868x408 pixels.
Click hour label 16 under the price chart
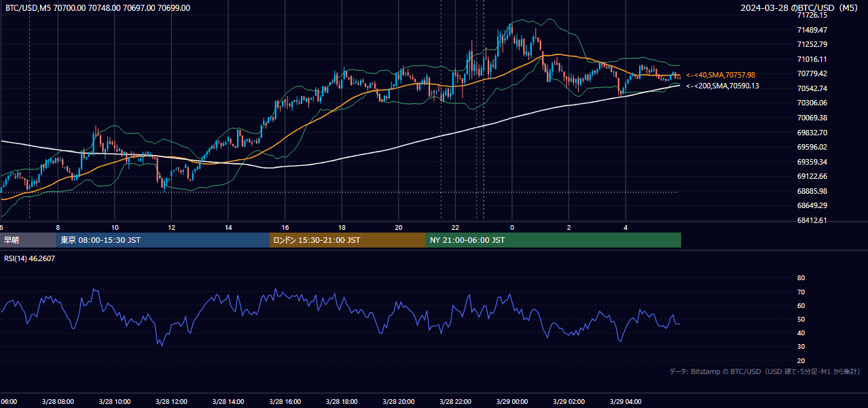pyautogui.click(x=285, y=227)
